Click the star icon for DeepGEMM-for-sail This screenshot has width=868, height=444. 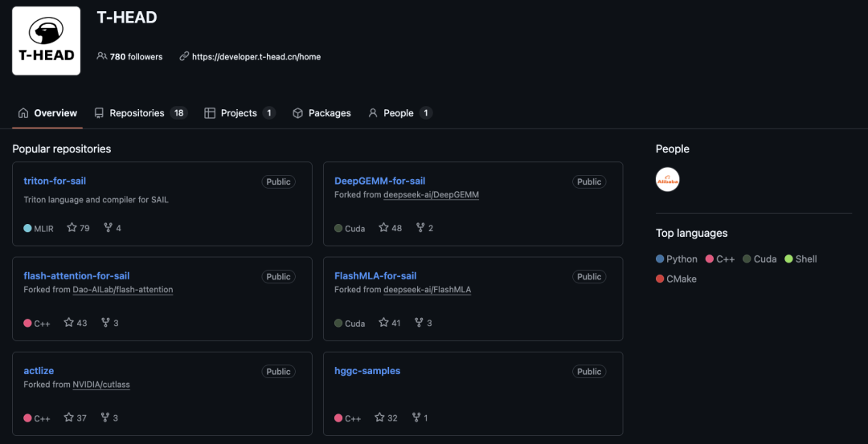(x=383, y=228)
